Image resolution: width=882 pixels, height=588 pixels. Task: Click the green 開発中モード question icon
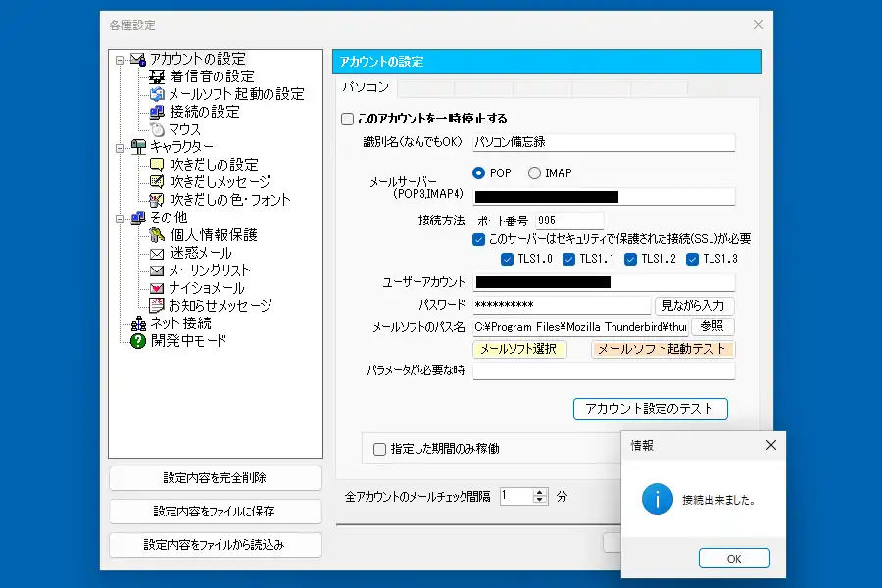(x=138, y=341)
